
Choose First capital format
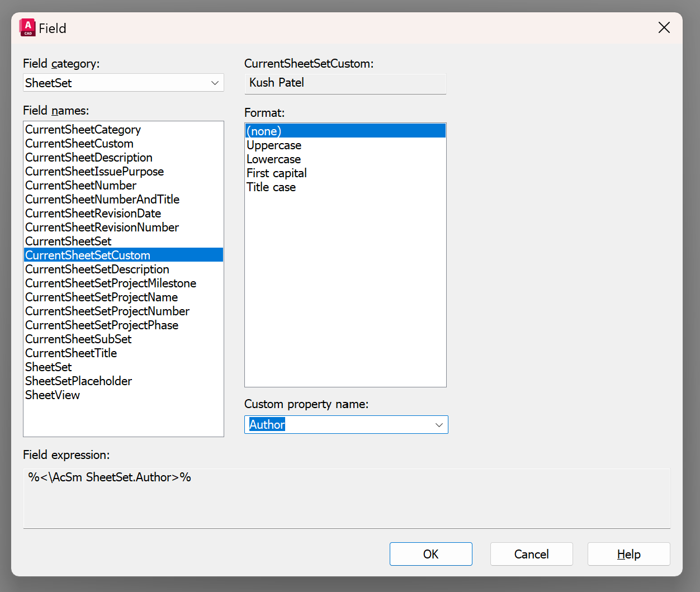(276, 173)
